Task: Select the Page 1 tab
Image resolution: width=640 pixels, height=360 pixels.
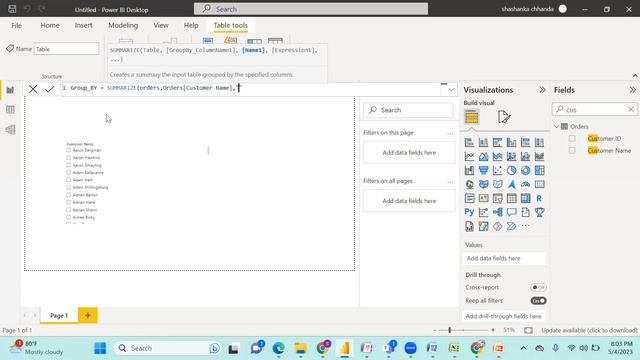Action: pyautogui.click(x=59, y=316)
